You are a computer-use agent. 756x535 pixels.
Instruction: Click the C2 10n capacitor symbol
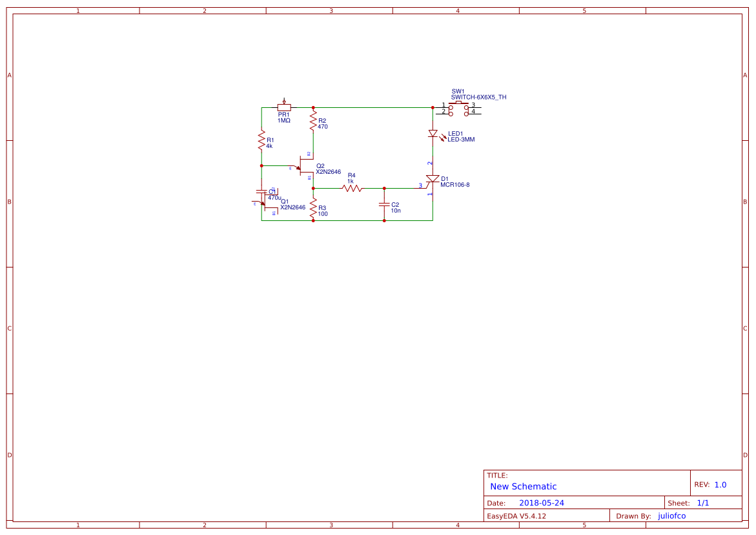tap(384, 204)
